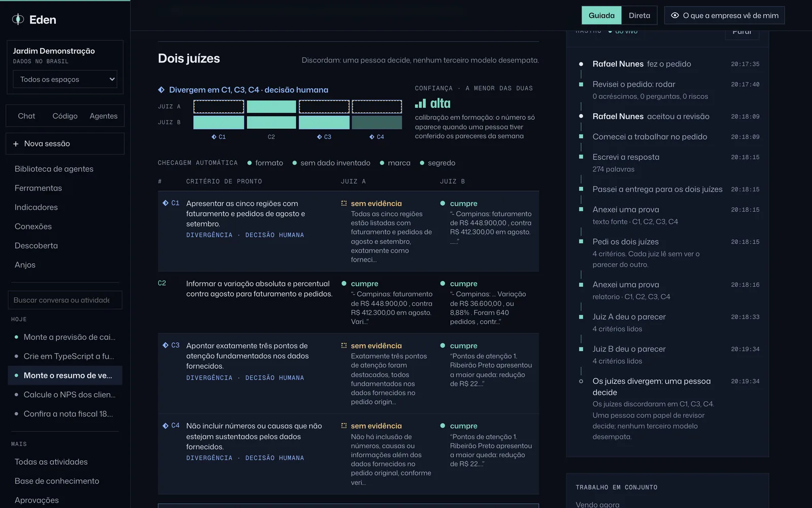Switch to Guiada mode
The image size is (812, 508).
point(601,15)
